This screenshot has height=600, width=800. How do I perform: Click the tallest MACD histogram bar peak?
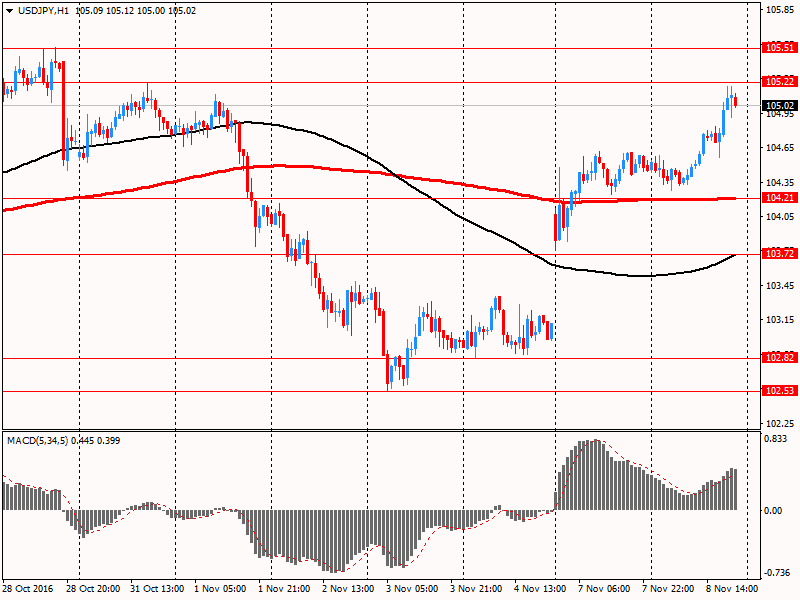click(x=595, y=442)
